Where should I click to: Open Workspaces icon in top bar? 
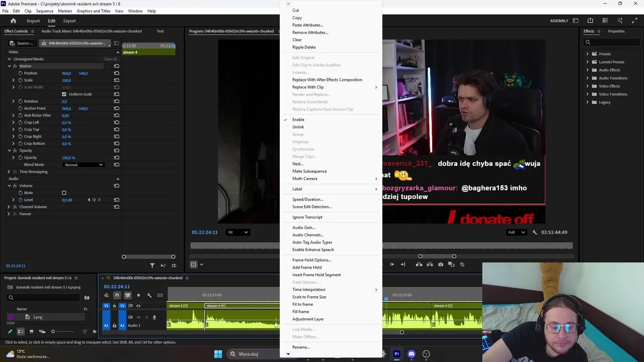click(x=576, y=21)
